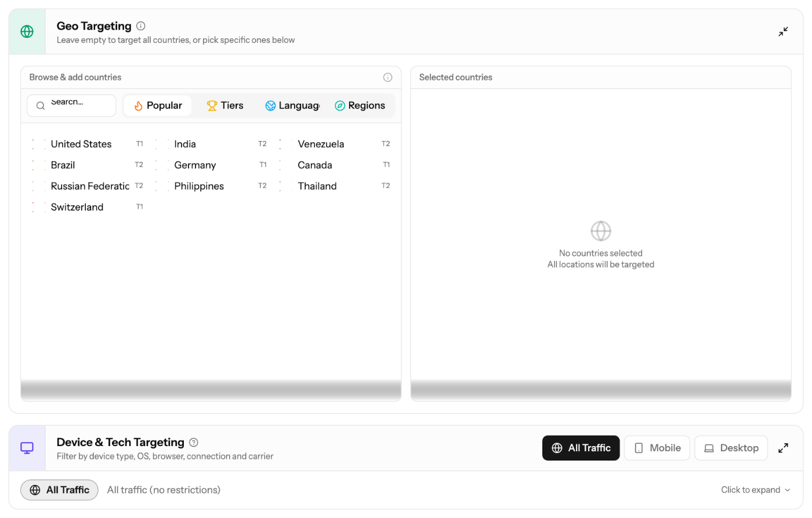
Task: Open the 'Click to expand' chevron
Action: tap(788, 490)
